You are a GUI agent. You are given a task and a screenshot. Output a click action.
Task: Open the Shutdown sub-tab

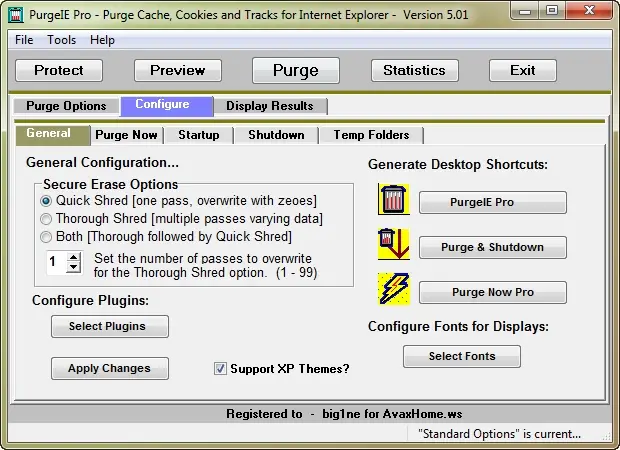coord(276,135)
